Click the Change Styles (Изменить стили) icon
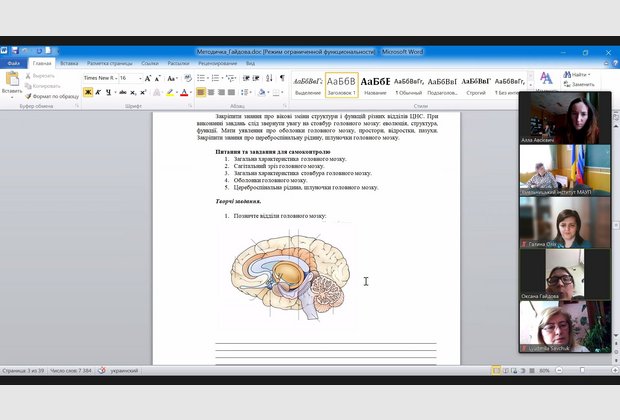 [545, 78]
